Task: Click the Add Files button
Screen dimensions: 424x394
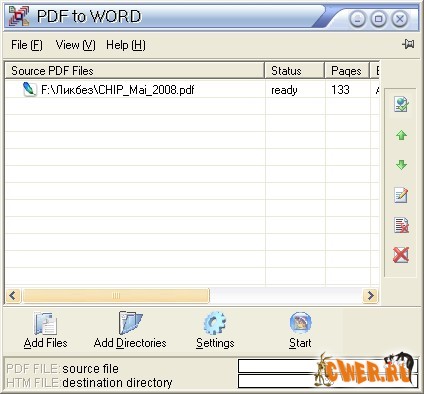Action: tap(46, 330)
